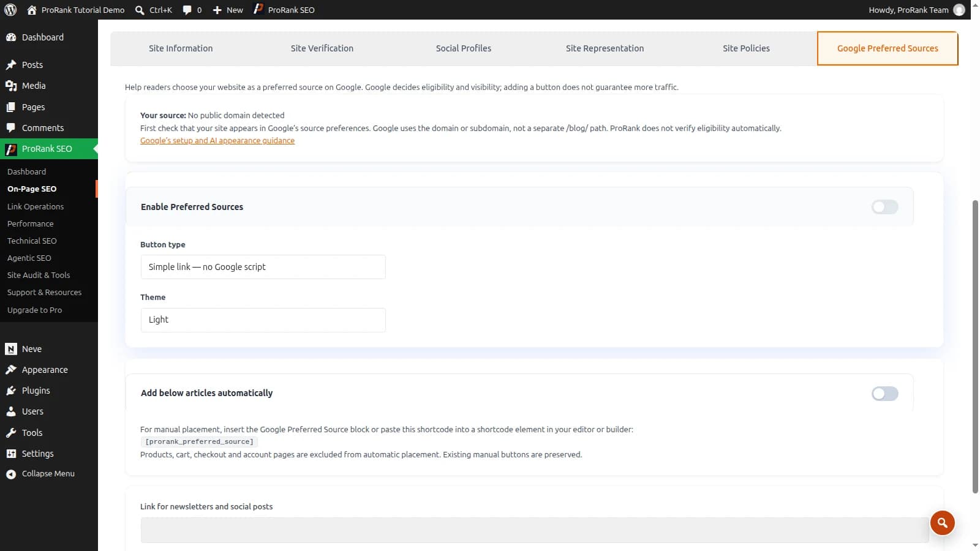Click the WordPress logo icon
This screenshot has height=551, width=980.
tap(10, 10)
